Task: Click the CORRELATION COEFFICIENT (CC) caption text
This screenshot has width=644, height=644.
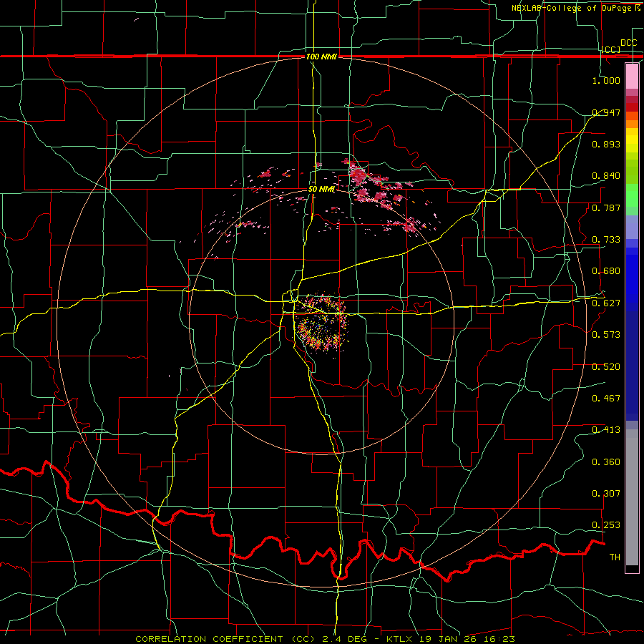Action: [x=225, y=639]
